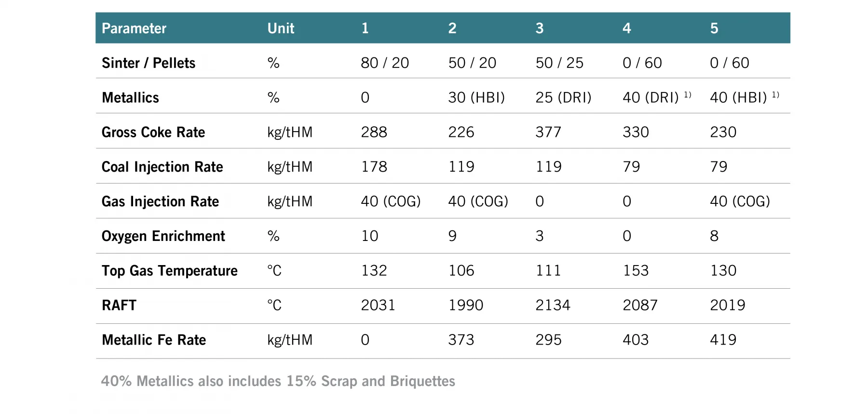Click the 80 / 20 sinter pellets cell
The width and height of the screenshot is (868, 414).
coord(385,63)
